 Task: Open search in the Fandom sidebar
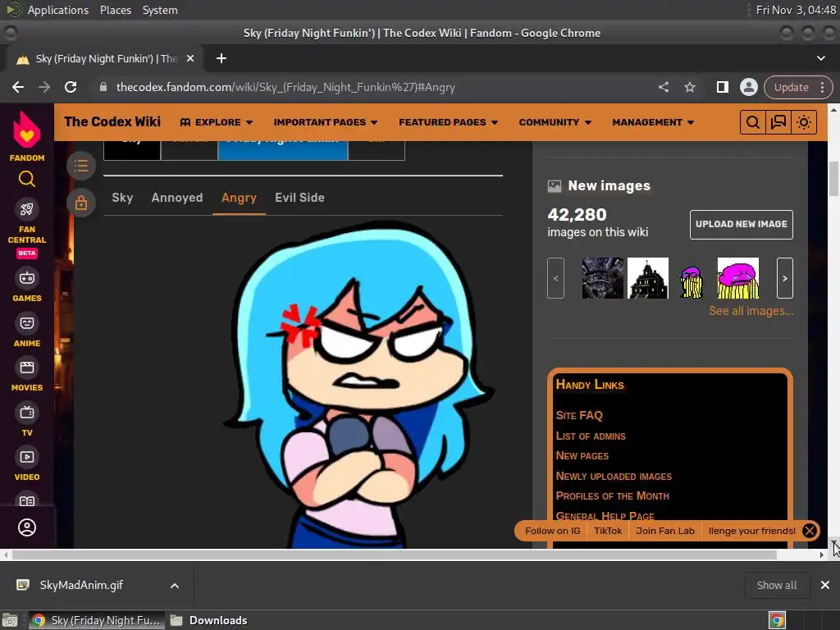pos(27,179)
